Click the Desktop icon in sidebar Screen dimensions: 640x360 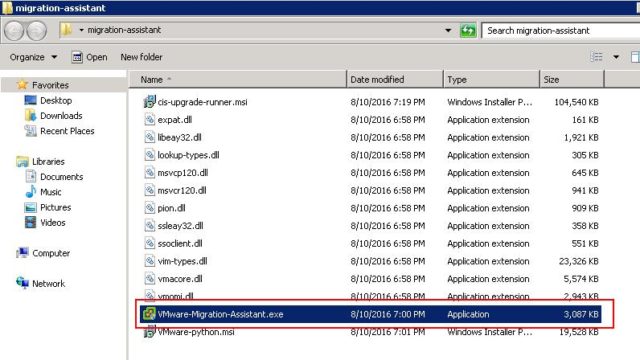pos(30,100)
